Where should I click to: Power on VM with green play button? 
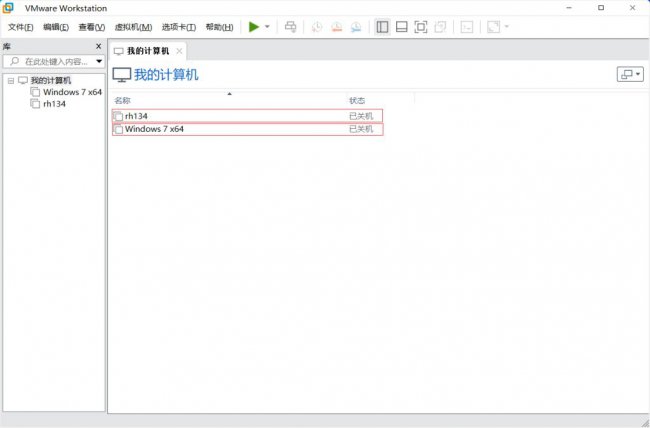coord(254,27)
